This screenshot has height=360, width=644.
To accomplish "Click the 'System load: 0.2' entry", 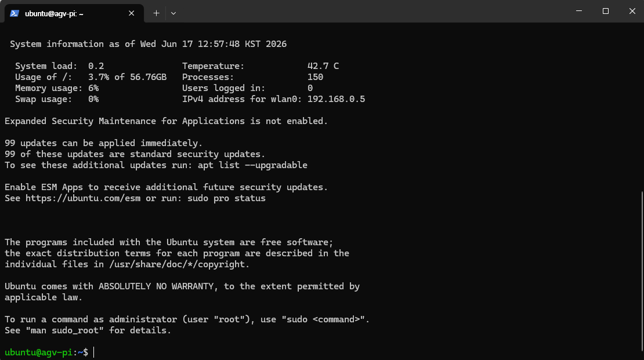I will pos(60,66).
